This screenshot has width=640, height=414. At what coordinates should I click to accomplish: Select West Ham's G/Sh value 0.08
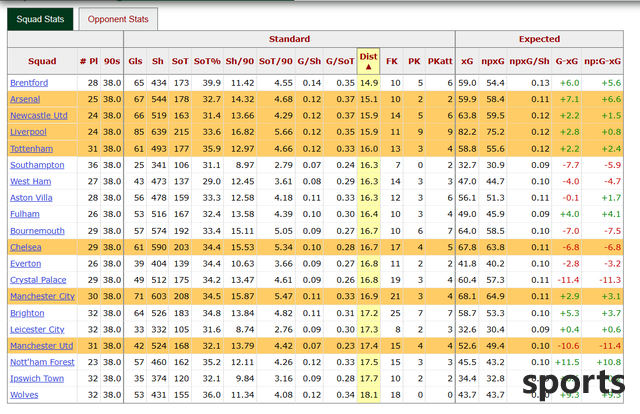[x=312, y=181]
